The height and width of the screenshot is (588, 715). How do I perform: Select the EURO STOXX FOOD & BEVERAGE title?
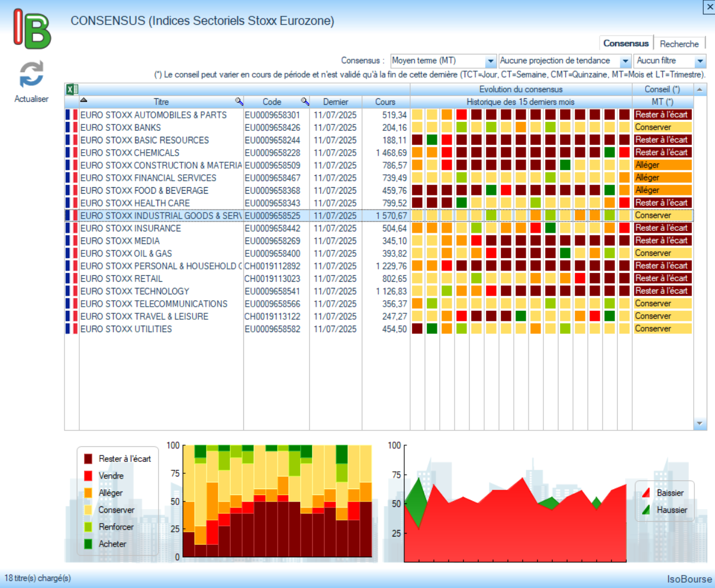click(144, 190)
